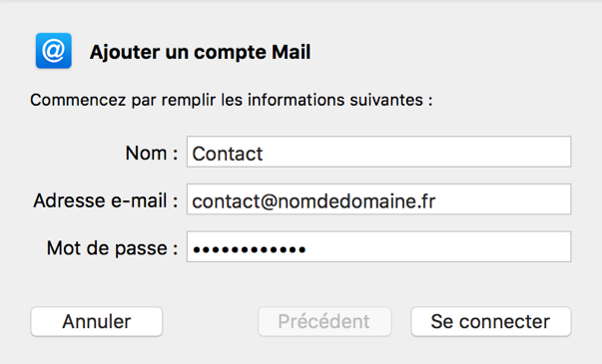Click blank area at end of e-mail field
Viewport: 602px width, 364px height.
click(503, 199)
